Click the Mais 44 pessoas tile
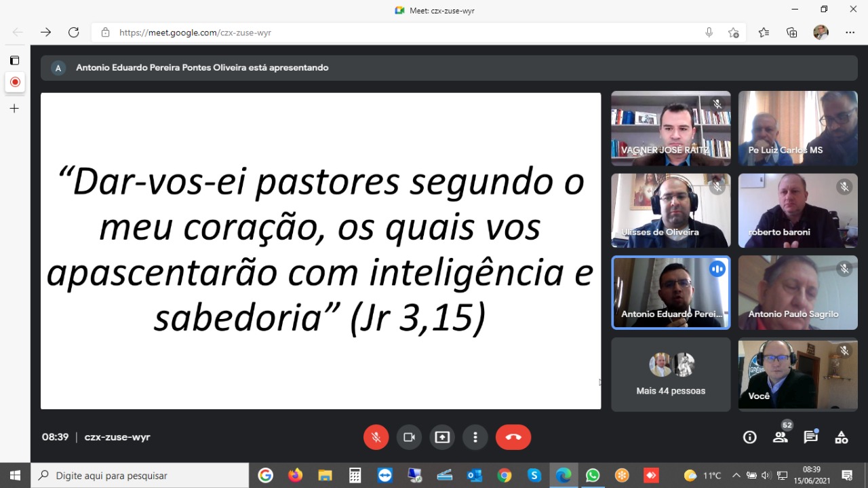Viewport: 868px width, 488px height. [671, 375]
